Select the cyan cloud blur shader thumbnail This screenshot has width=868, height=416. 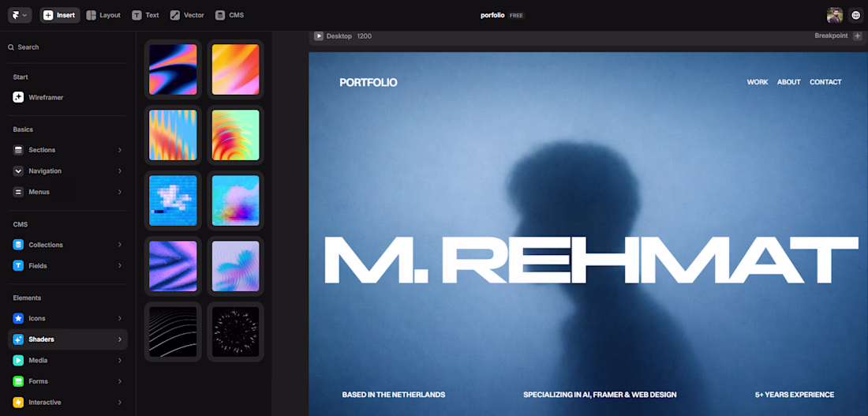(235, 201)
